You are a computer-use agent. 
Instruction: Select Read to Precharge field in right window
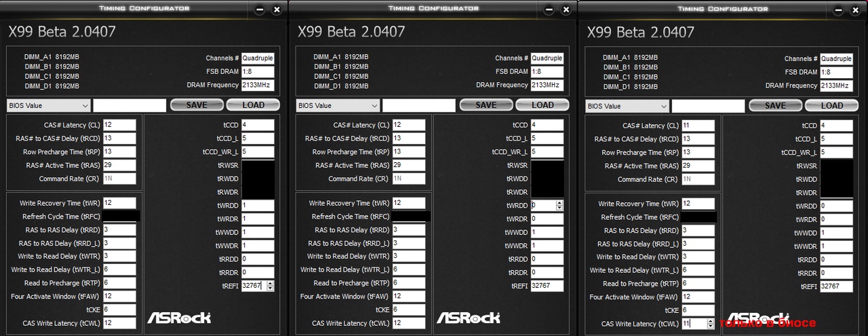pyautogui.click(x=698, y=284)
